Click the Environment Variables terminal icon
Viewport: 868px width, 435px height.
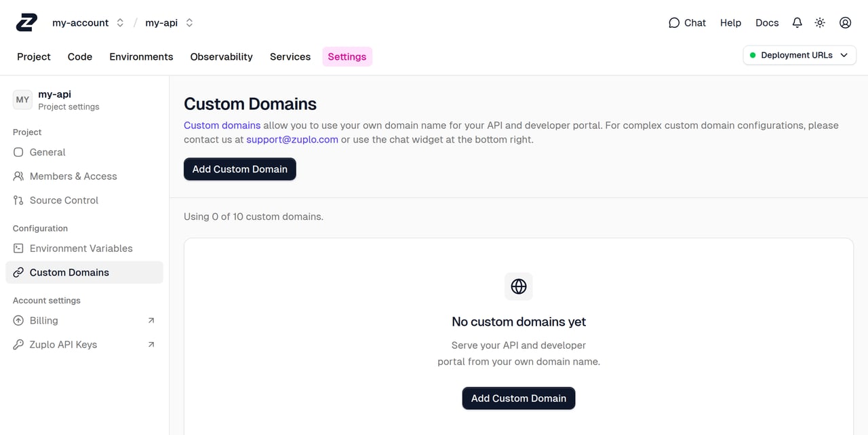(18, 248)
